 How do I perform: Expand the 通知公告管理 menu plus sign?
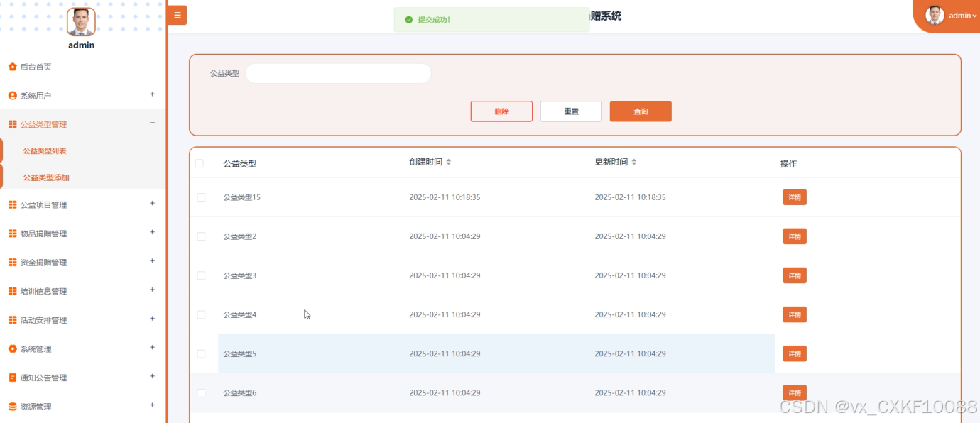pyautogui.click(x=152, y=376)
